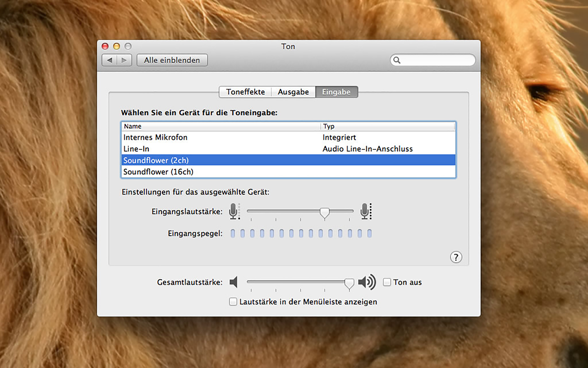Choose Soundflower (16ch) device row
The height and width of the screenshot is (368, 588).
pos(288,172)
